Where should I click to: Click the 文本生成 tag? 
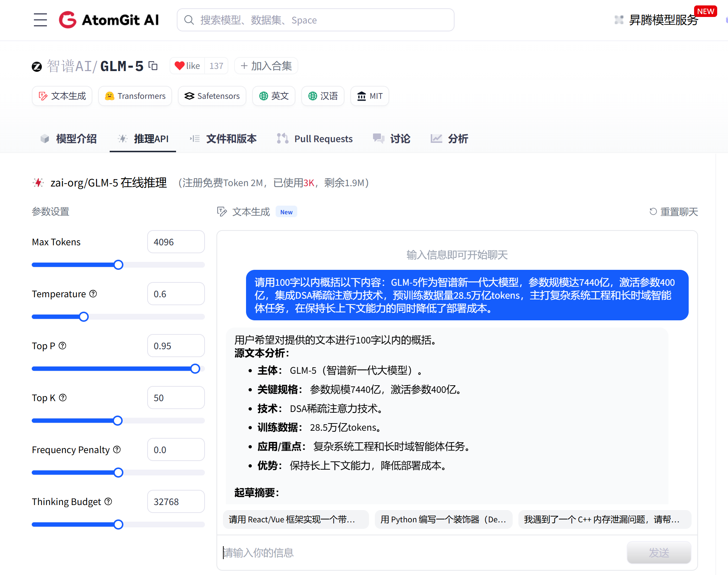click(x=62, y=96)
